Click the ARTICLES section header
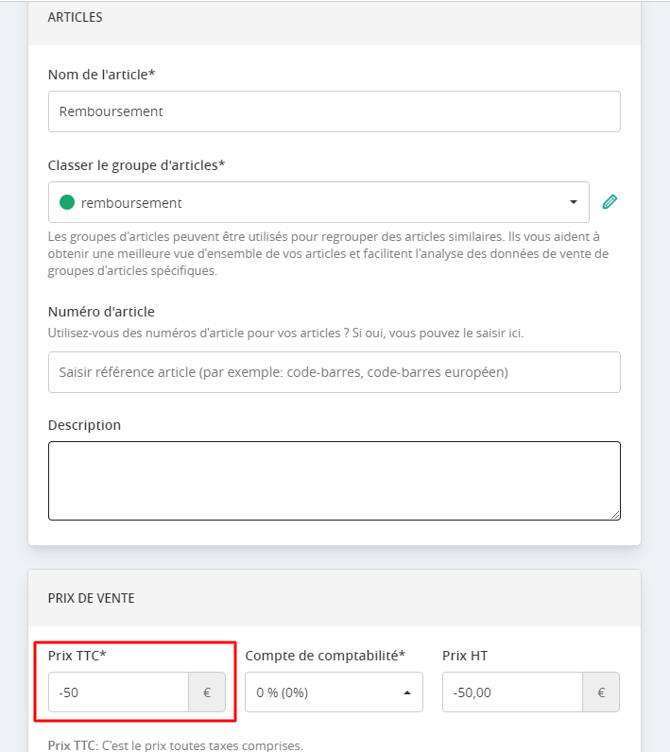The width and height of the screenshot is (670, 752). (75, 17)
